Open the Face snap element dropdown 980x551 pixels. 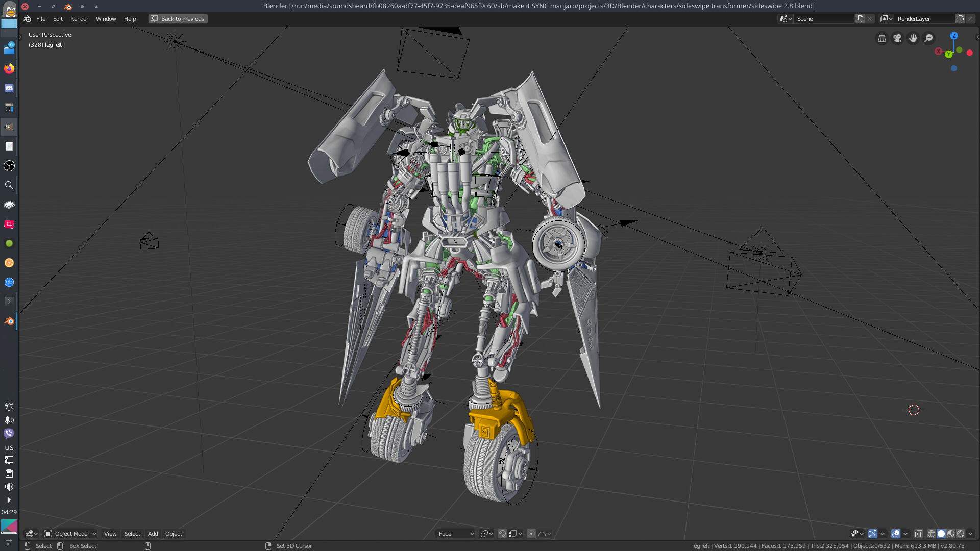456,534
